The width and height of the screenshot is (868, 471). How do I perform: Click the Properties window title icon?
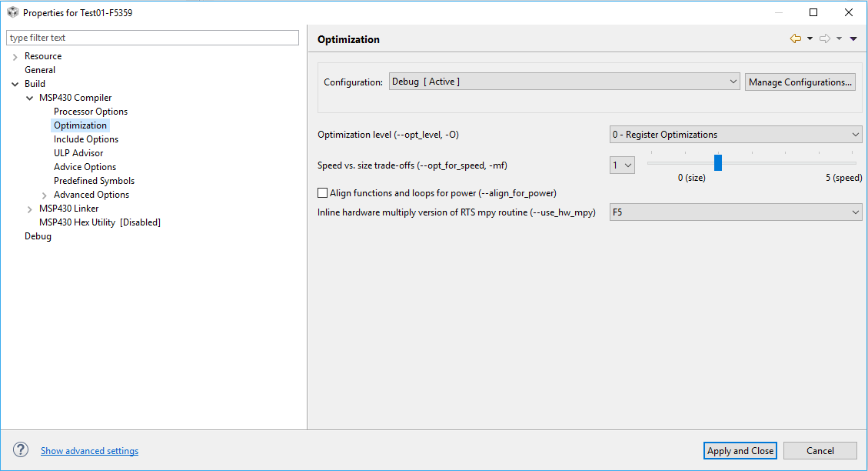13,12
